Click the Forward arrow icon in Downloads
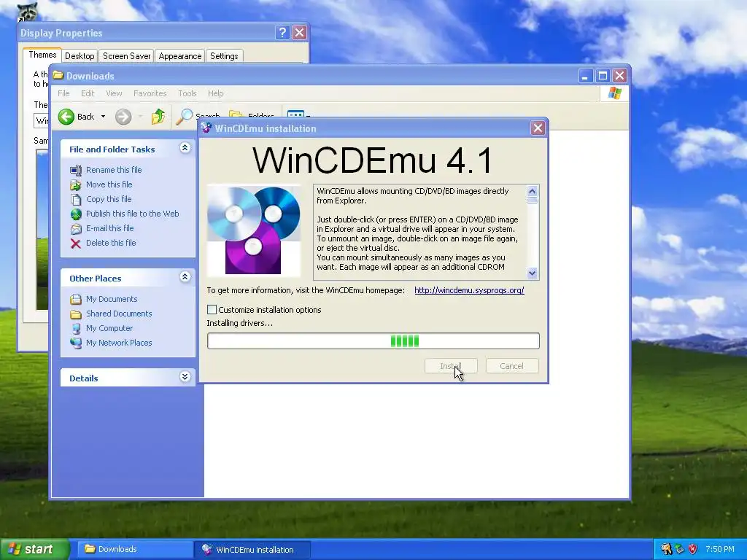The image size is (747, 560). [123, 117]
